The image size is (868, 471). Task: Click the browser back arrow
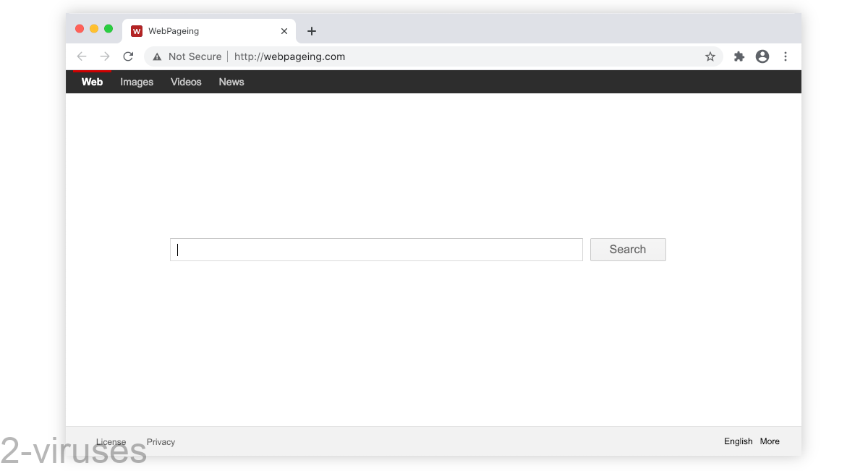click(x=82, y=56)
